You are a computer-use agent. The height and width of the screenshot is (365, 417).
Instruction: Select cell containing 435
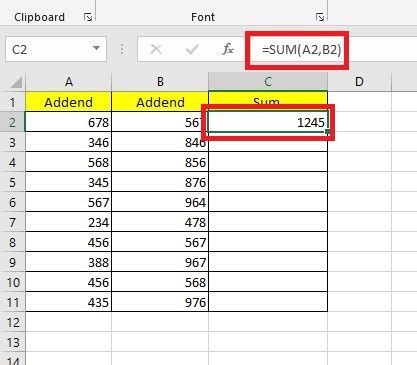point(68,302)
